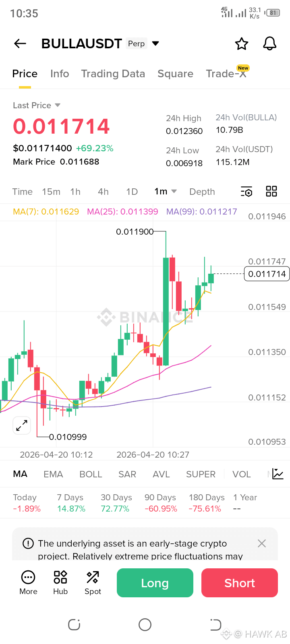
Task: Select the 1h interval
Action: tap(75, 192)
